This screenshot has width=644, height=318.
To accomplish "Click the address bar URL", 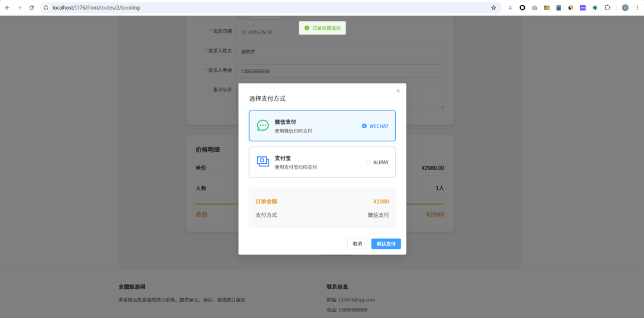I will click(96, 7).
